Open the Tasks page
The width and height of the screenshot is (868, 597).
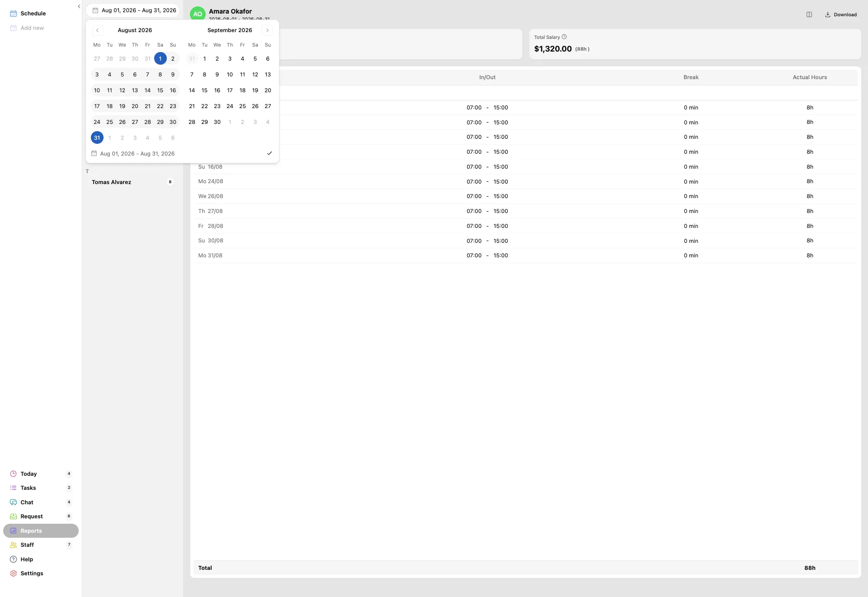41,488
